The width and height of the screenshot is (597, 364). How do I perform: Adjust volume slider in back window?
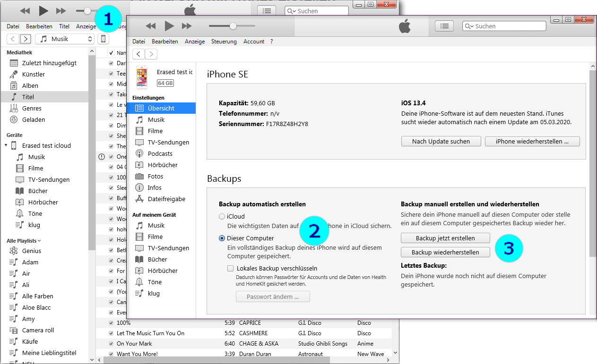tap(87, 10)
